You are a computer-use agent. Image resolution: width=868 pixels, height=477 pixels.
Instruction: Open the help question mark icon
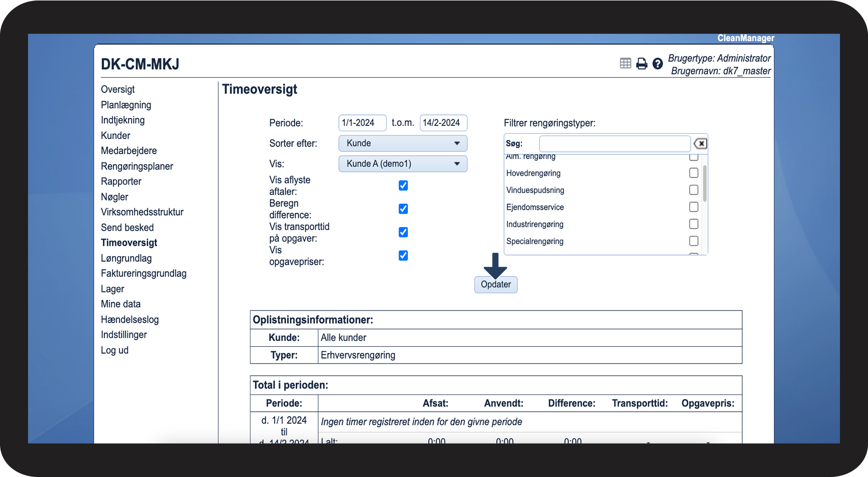click(658, 63)
